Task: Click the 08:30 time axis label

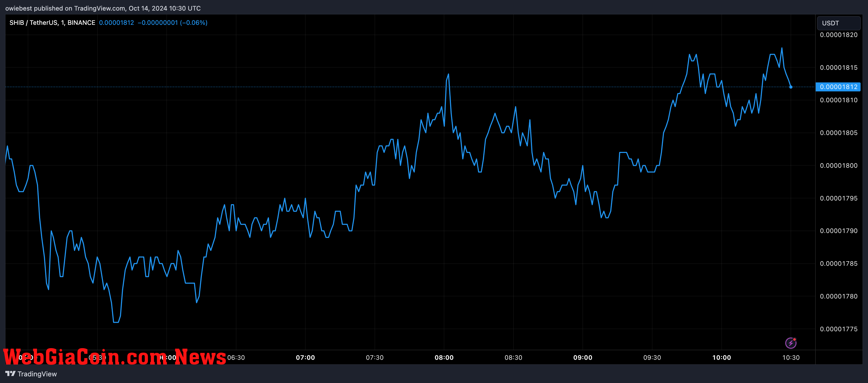Action: pos(513,357)
